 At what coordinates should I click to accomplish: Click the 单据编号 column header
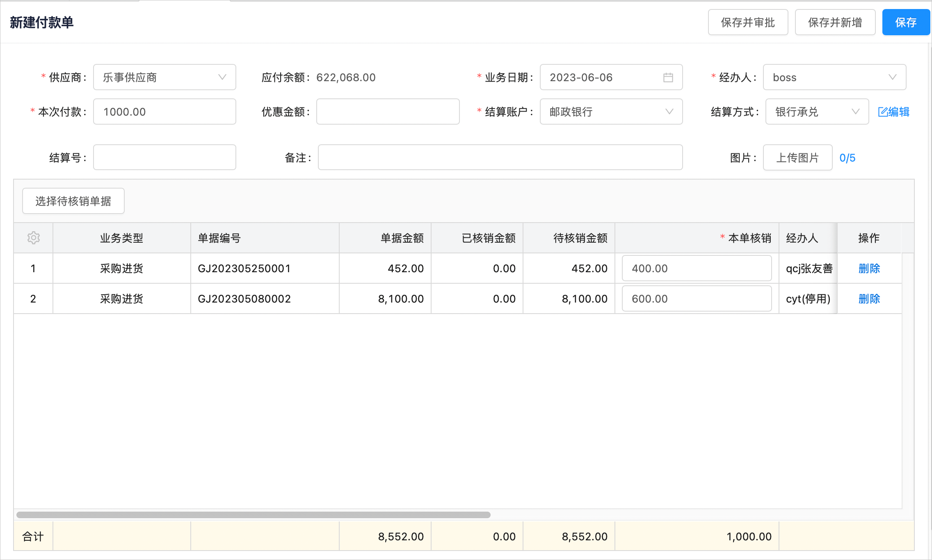pos(265,238)
